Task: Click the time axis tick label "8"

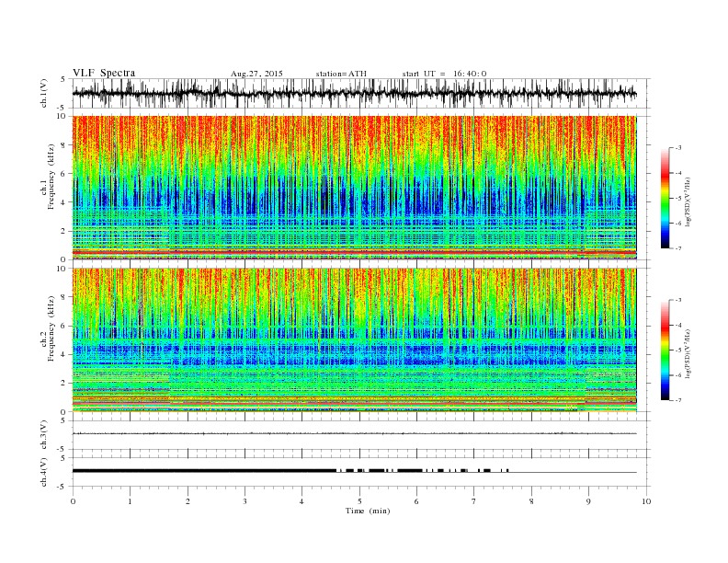Action: coord(531,501)
